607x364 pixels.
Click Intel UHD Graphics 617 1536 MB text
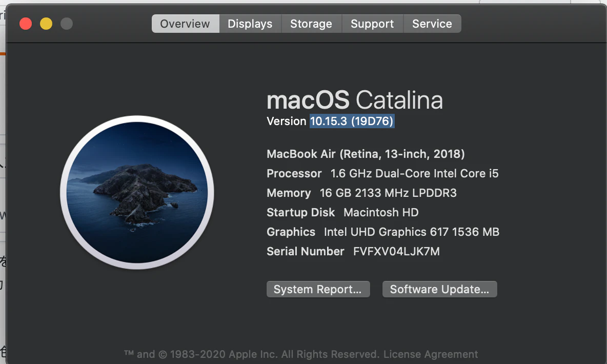pyautogui.click(x=412, y=232)
